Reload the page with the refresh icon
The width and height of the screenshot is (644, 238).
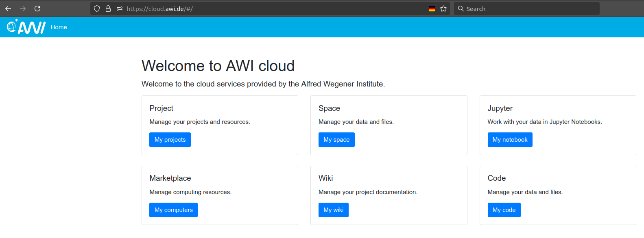coord(37,9)
